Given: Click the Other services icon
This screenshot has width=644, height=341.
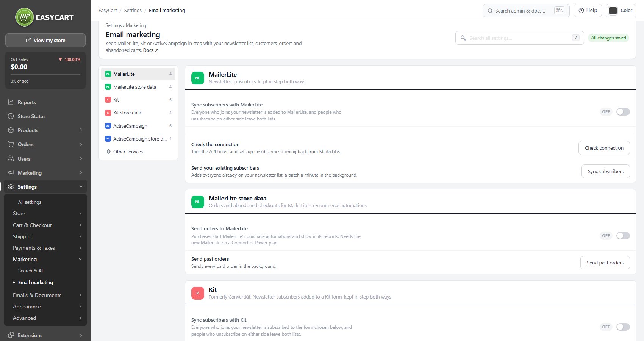Looking at the screenshot, I should click(109, 152).
